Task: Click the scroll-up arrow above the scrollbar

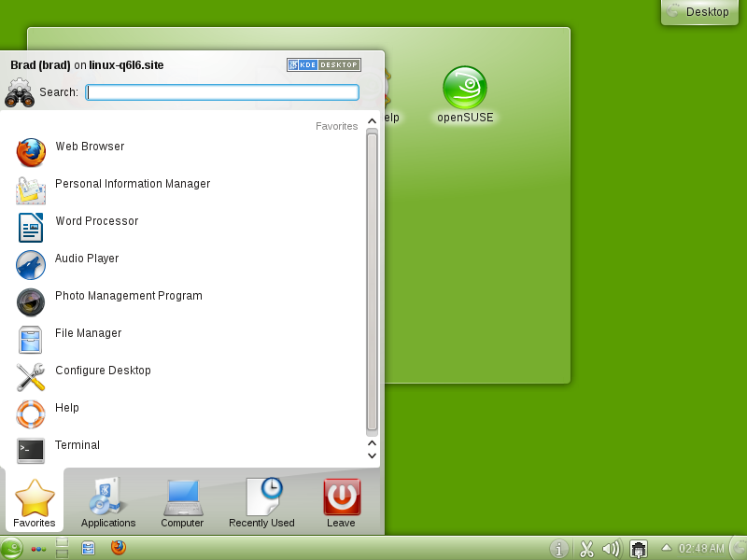Action: (x=372, y=121)
